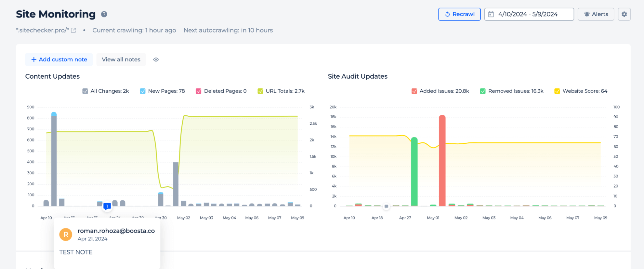This screenshot has height=269, width=644.
Task: Click the TEST NOTE text
Action: (x=76, y=252)
